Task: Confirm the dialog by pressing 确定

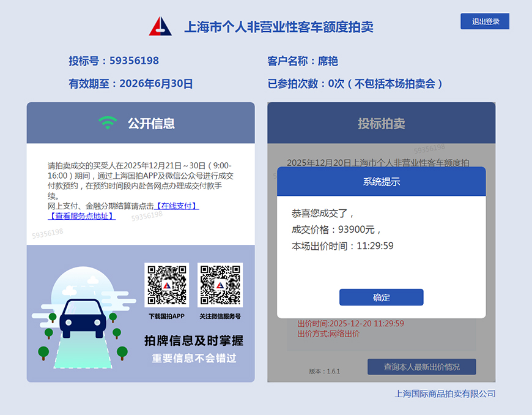Action: [x=381, y=297]
